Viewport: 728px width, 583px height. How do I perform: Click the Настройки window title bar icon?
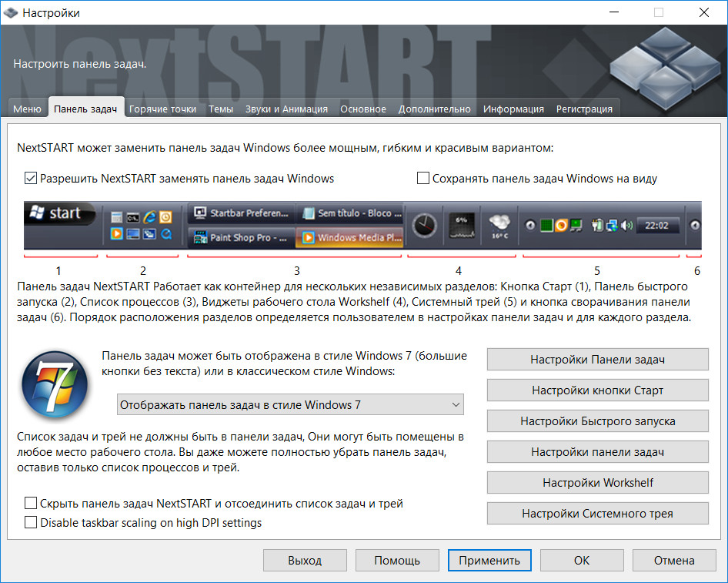point(10,12)
